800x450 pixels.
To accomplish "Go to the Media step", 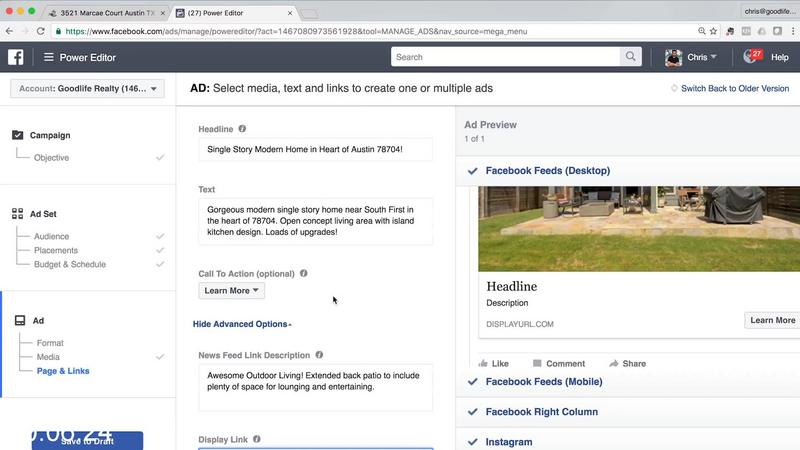I will pyautogui.click(x=48, y=357).
